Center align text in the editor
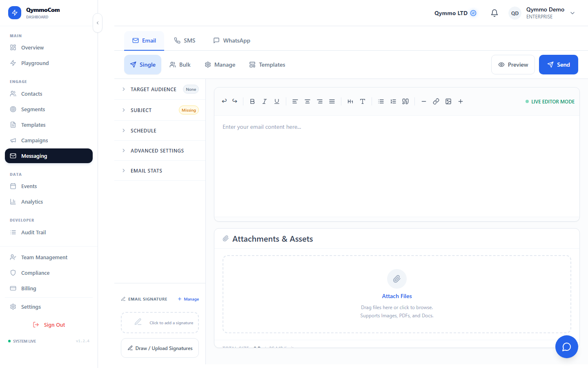 pyautogui.click(x=307, y=101)
